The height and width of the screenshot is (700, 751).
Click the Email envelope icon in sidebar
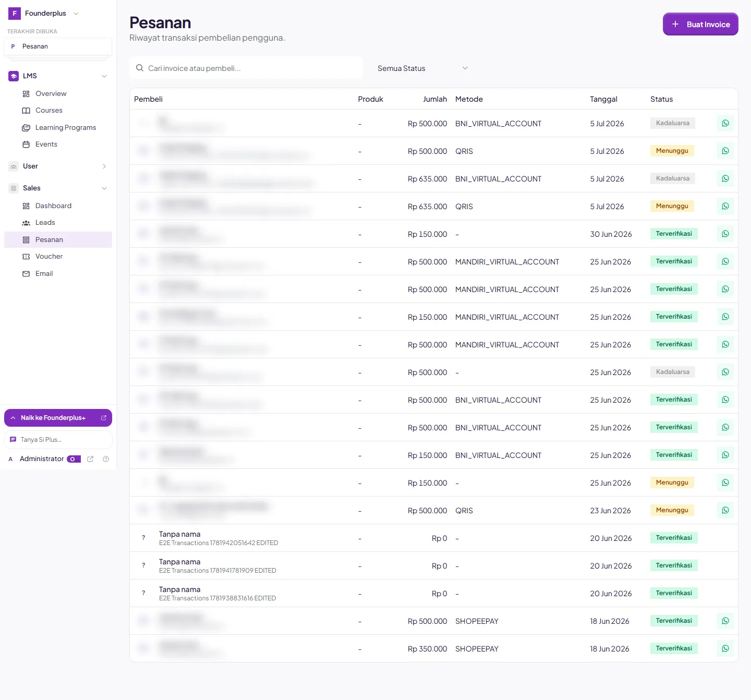[26, 274]
